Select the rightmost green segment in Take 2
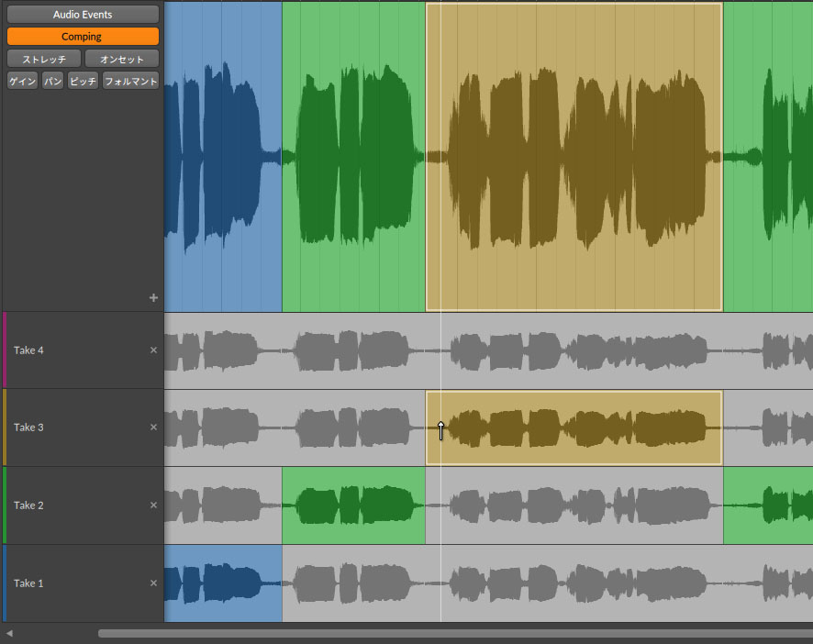The height and width of the screenshot is (644, 813). pyautogui.click(x=768, y=505)
